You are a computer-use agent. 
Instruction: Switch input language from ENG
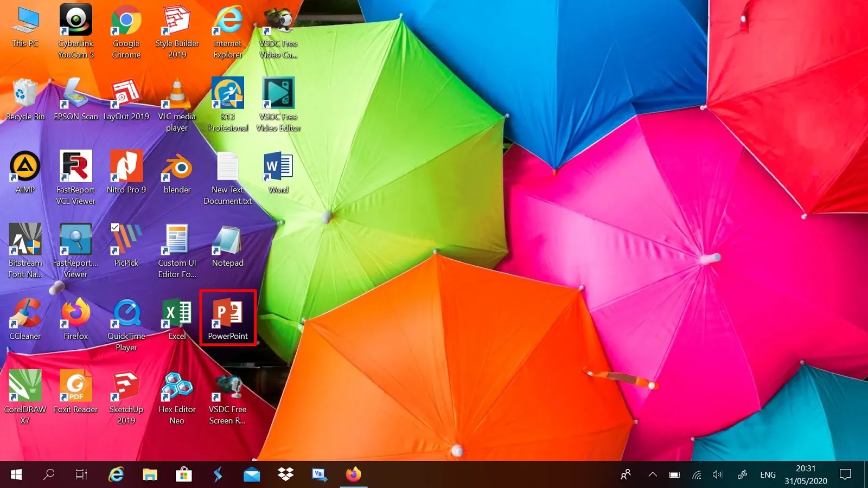tap(768, 474)
